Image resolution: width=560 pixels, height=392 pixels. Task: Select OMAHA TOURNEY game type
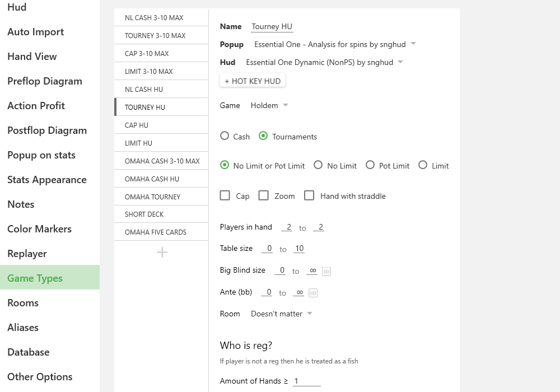click(161, 197)
